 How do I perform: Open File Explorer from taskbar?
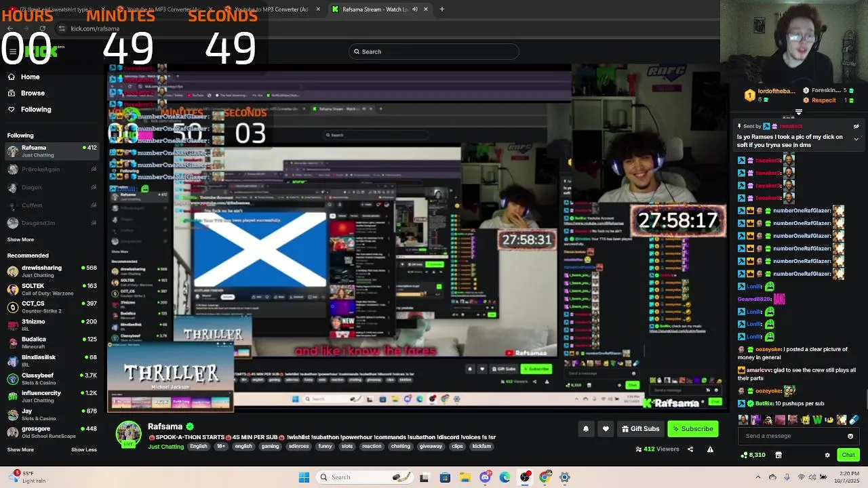tap(465, 477)
